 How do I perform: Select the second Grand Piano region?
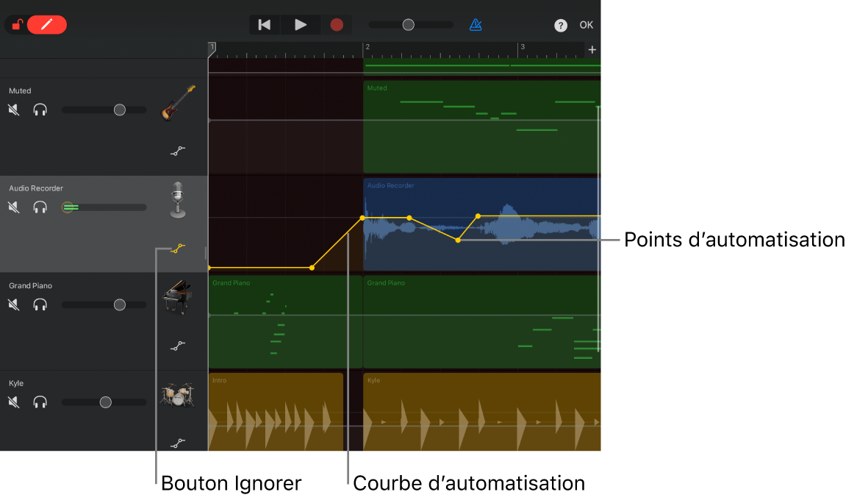[481, 322]
